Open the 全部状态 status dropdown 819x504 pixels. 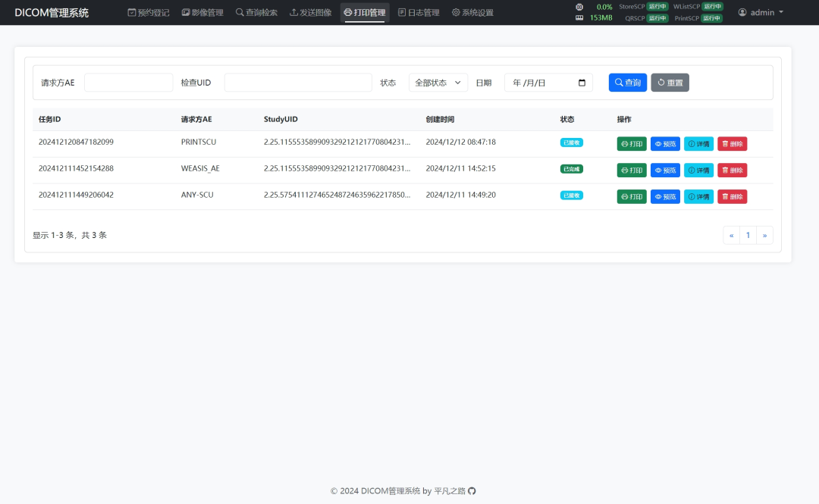click(x=438, y=83)
